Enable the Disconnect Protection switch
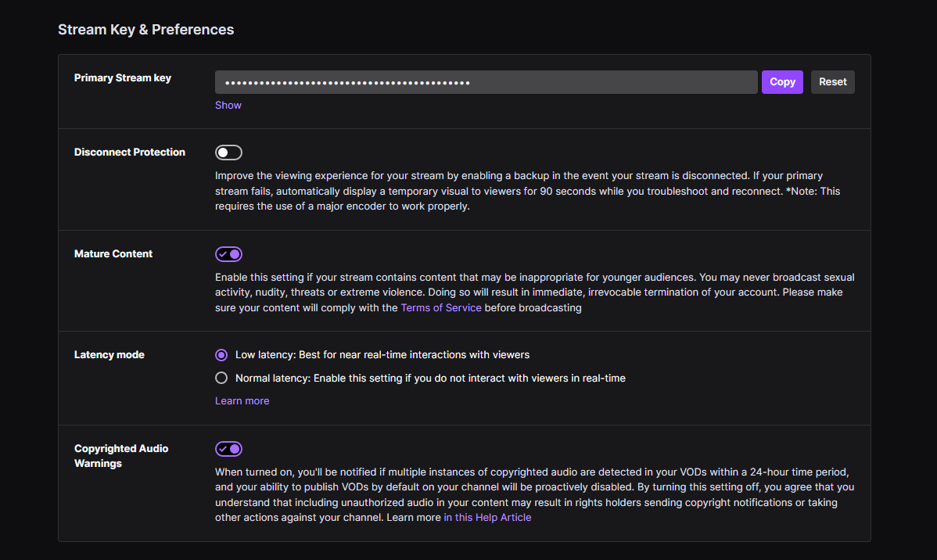Screen dimensions: 937x560 229,153
